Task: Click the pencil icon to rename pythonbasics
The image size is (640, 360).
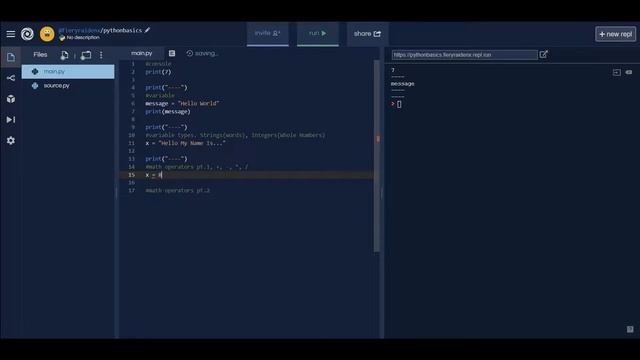Action: (147, 30)
